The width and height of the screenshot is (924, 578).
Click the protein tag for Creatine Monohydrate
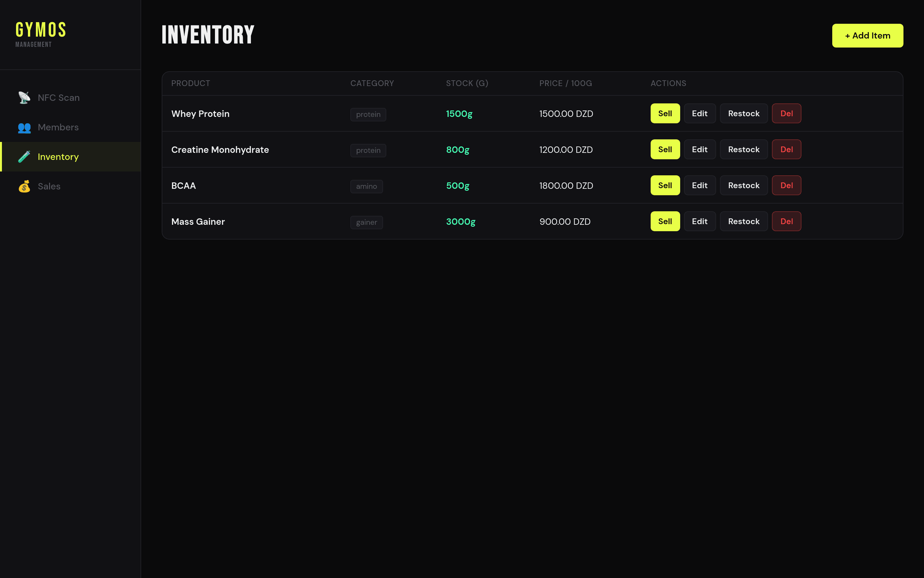[368, 150]
